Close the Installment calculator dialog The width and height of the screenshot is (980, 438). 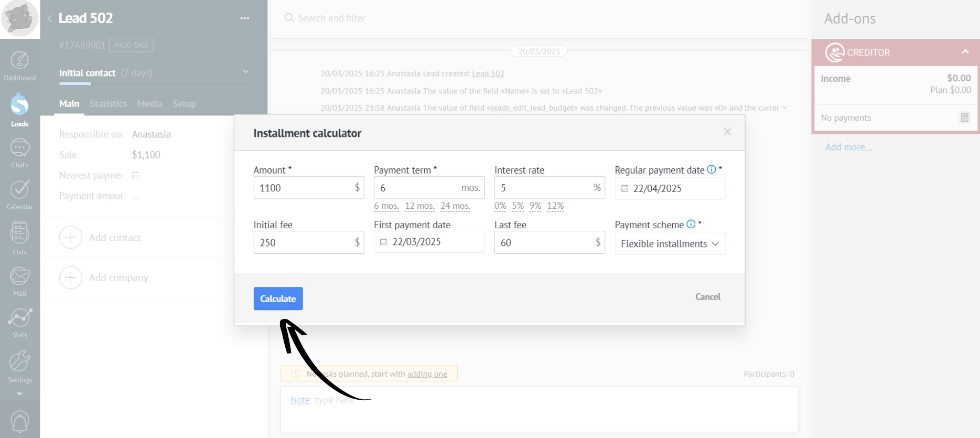pyautogui.click(x=727, y=132)
